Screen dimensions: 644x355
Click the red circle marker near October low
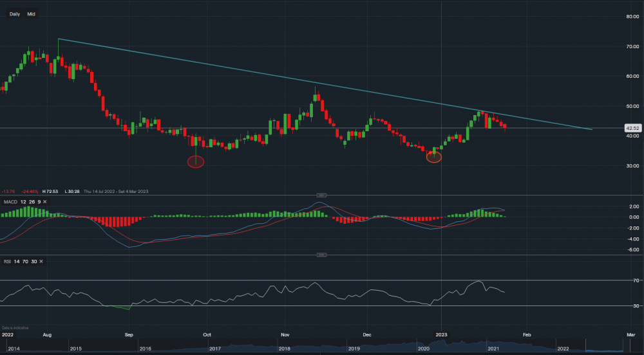(x=196, y=161)
